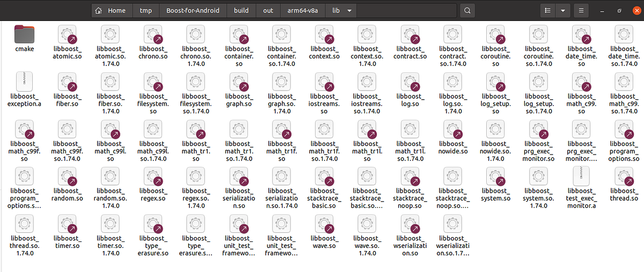Screen dimensions: 644x272
Task: Select libboost_contract.so symlink icon
Action: [x=411, y=34]
